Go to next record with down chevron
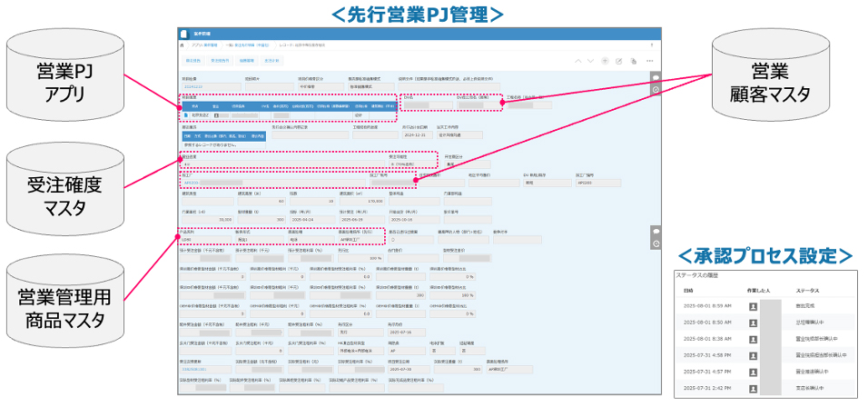Image resolution: width=868 pixels, height=407 pixels. click(590, 61)
